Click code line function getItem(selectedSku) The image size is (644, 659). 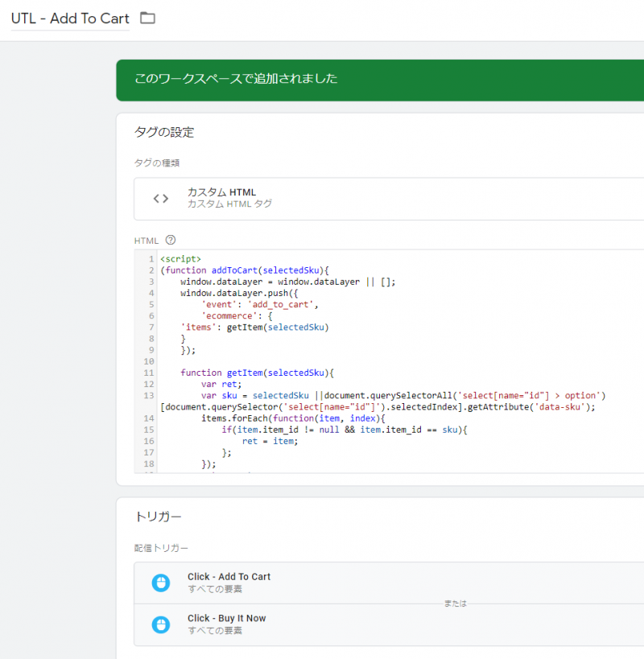click(x=258, y=373)
